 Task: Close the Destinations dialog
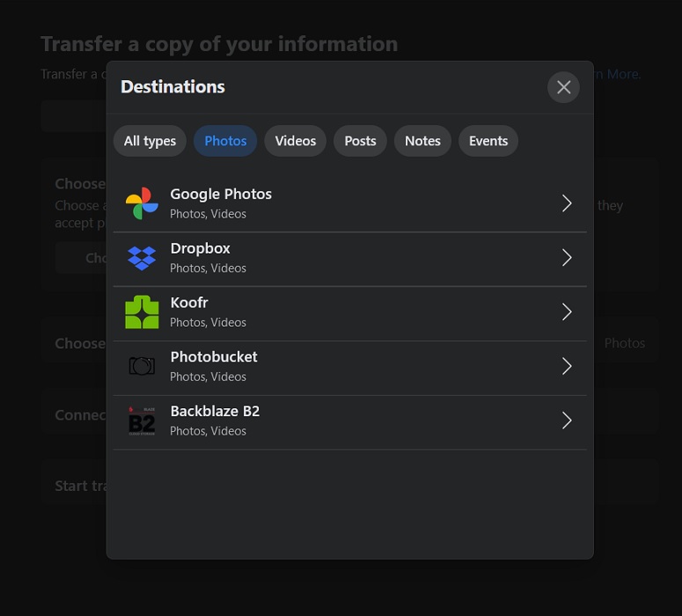pos(563,87)
